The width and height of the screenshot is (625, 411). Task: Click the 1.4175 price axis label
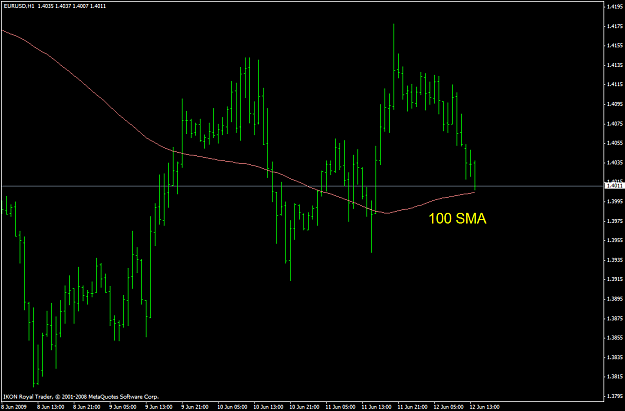click(614, 26)
